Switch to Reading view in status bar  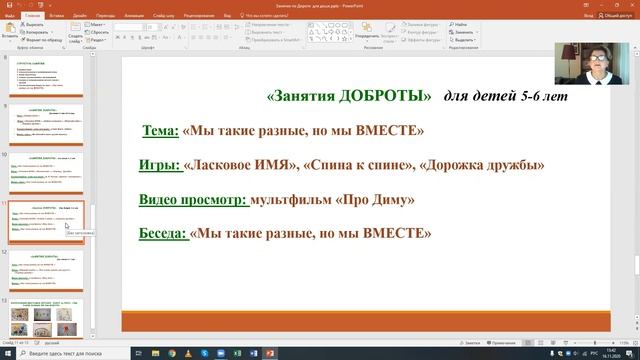point(553,343)
